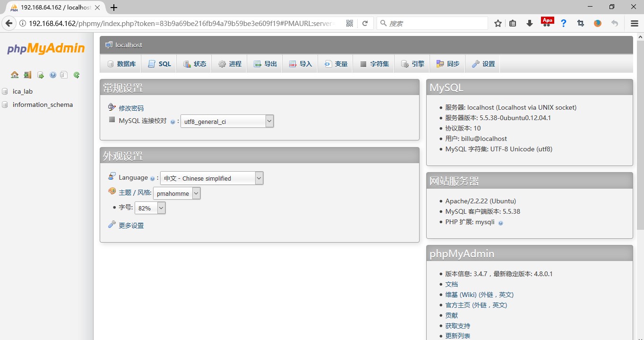The width and height of the screenshot is (644, 340).
Task: Select the 192.168.64.162 / localhost browser tab
Action: pyautogui.click(x=54, y=8)
